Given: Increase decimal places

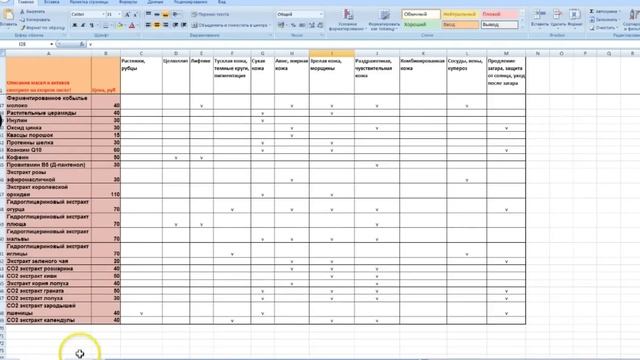Looking at the screenshot, I should tap(312, 25).
